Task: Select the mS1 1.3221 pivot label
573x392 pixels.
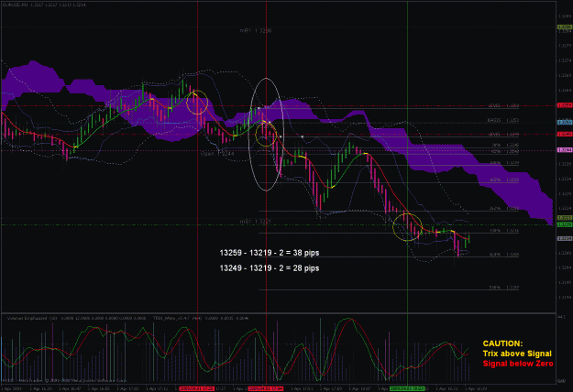Action: [256, 222]
